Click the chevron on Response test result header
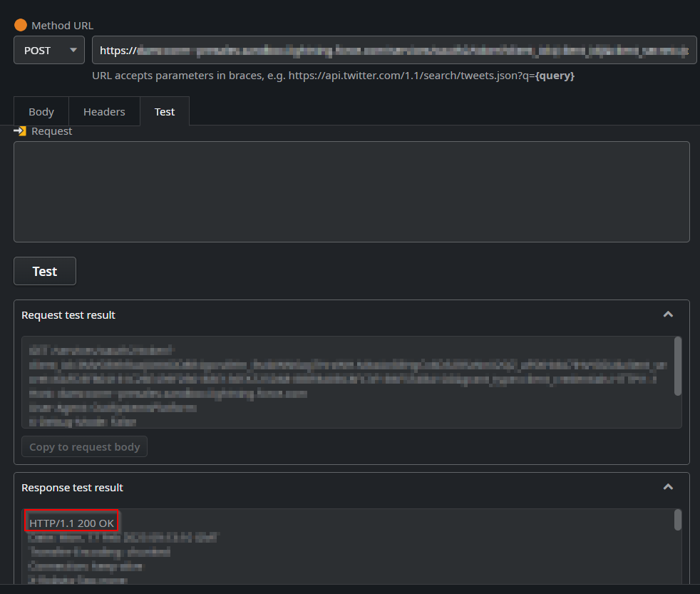700x594 pixels. (668, 487)
